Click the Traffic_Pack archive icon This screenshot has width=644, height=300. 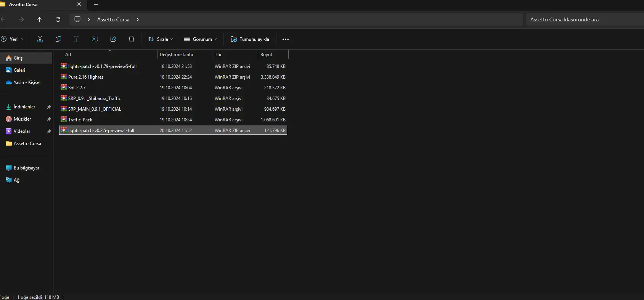tap(64, 119)
